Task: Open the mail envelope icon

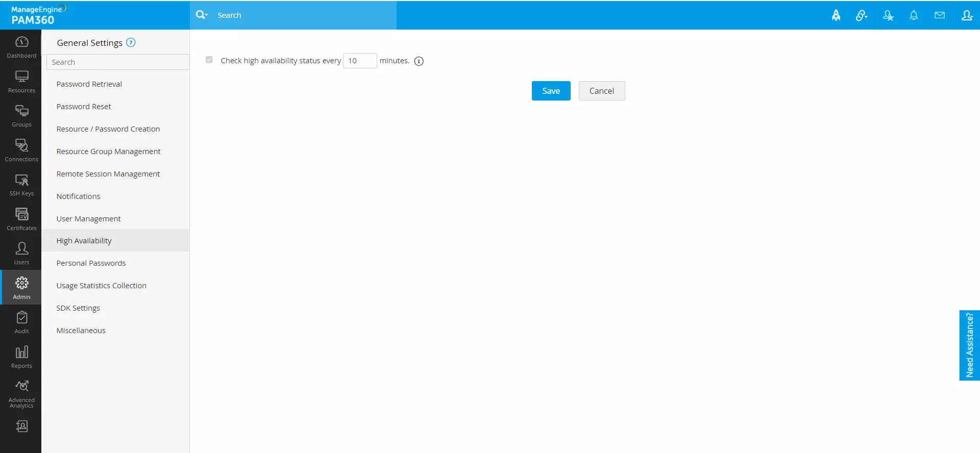Action: click(x=940, y=15)
